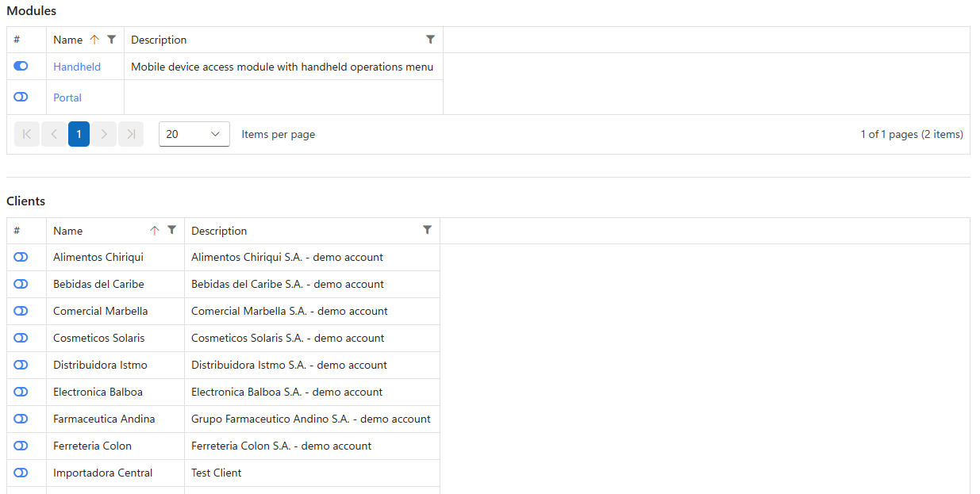Click the Description header label in Modules table
Image resolution: width=980 pixels, height=494 pixels.
pos(159,40)
